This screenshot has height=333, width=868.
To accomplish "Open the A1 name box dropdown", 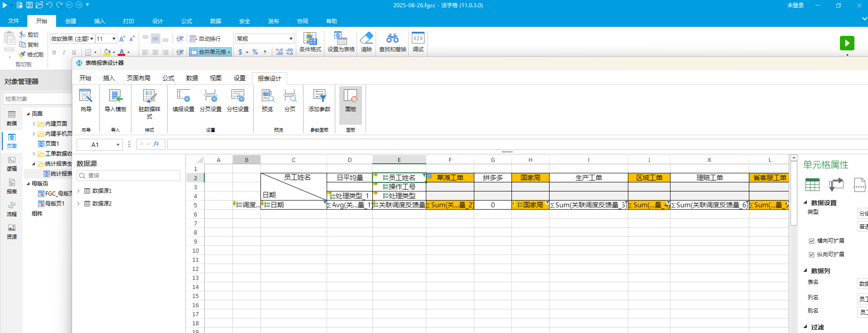I will (x=118, y=145).
